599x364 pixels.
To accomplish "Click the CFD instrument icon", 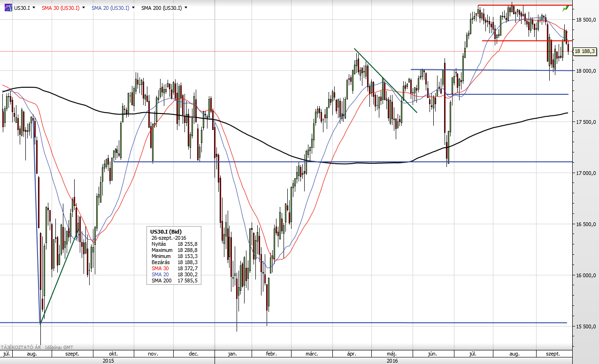I will tap(8, 8).
